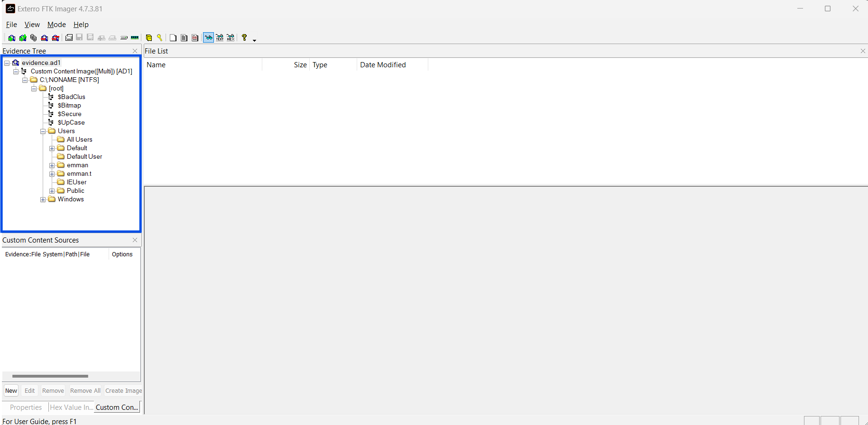The width and height of the screenshot is (868, 425).
Task: Click Add to Custom Content Image icon
Action: [x=102, y=38]
